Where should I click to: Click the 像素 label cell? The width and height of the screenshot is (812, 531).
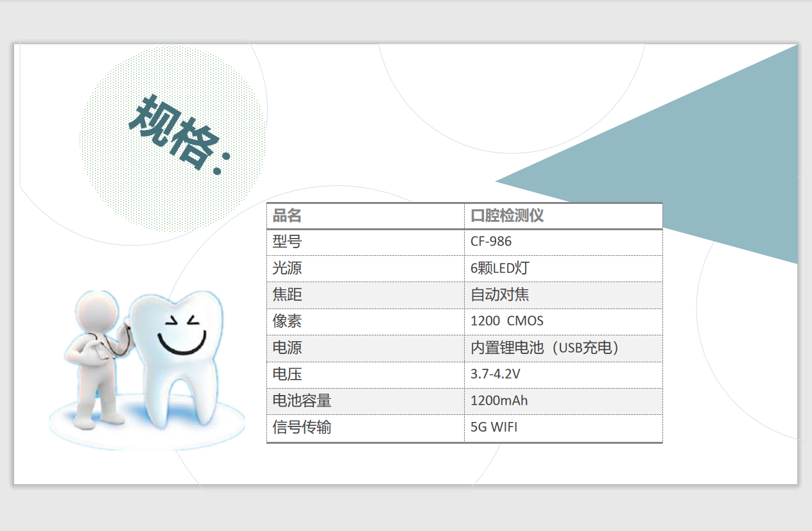pyautogui.click(x=365, y=321)
